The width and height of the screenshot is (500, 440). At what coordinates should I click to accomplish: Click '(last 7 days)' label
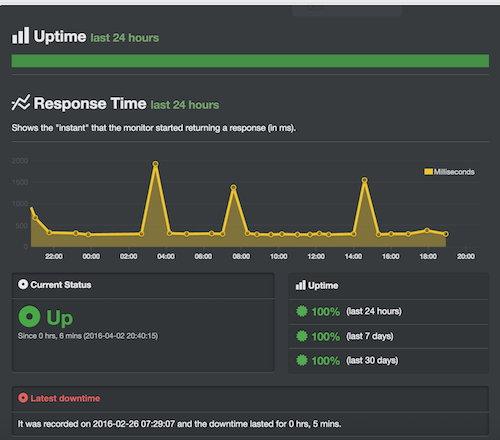[x=370, y=336]
